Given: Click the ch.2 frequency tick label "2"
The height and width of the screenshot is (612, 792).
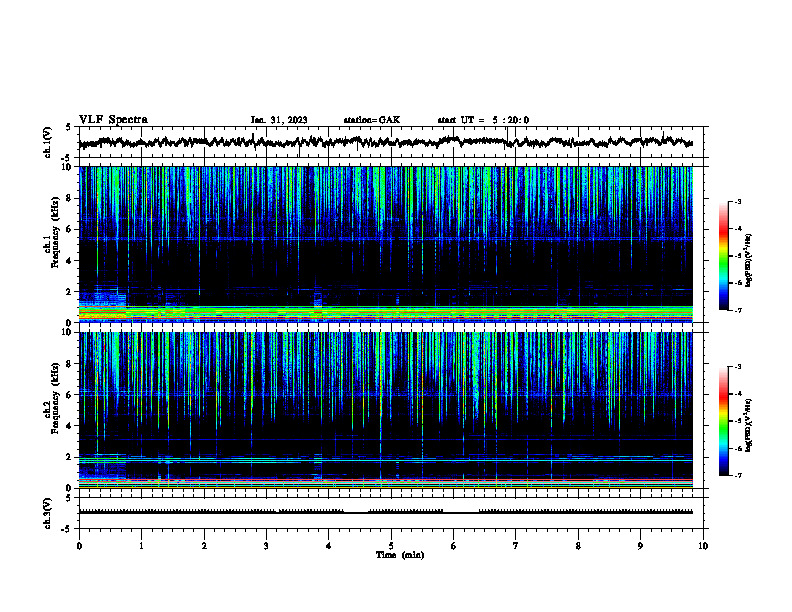Looking at the screenshot, I should tap(69, 457).
